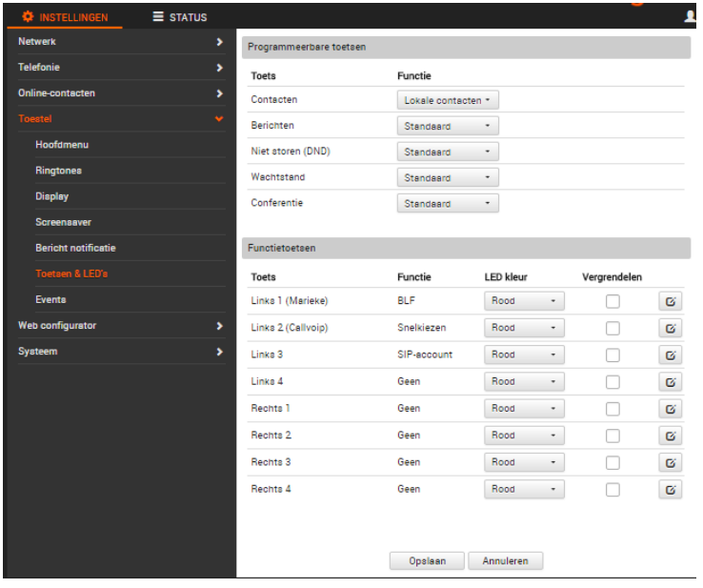
Task: Open the Hoofdmenu submenu item
Action: point(131,145)
